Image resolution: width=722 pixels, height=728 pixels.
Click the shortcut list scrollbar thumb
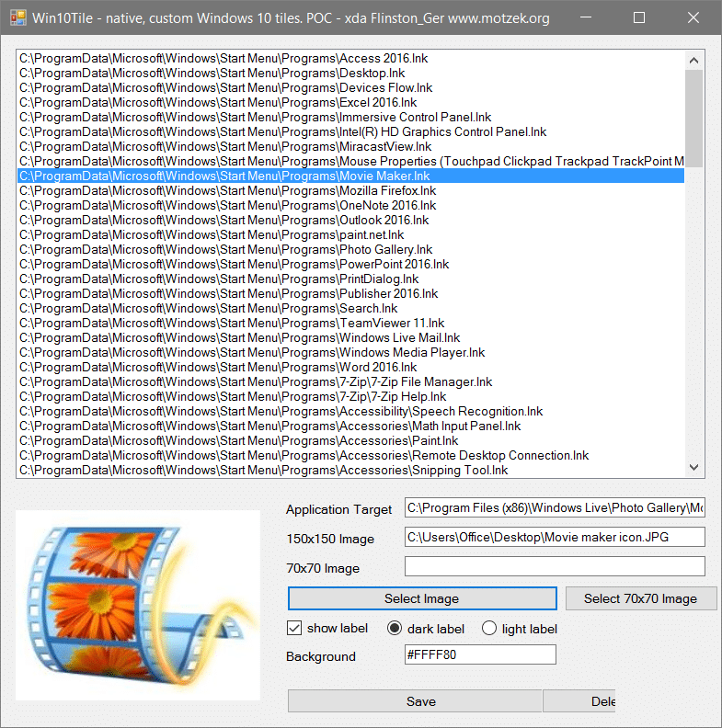point(694,119)
